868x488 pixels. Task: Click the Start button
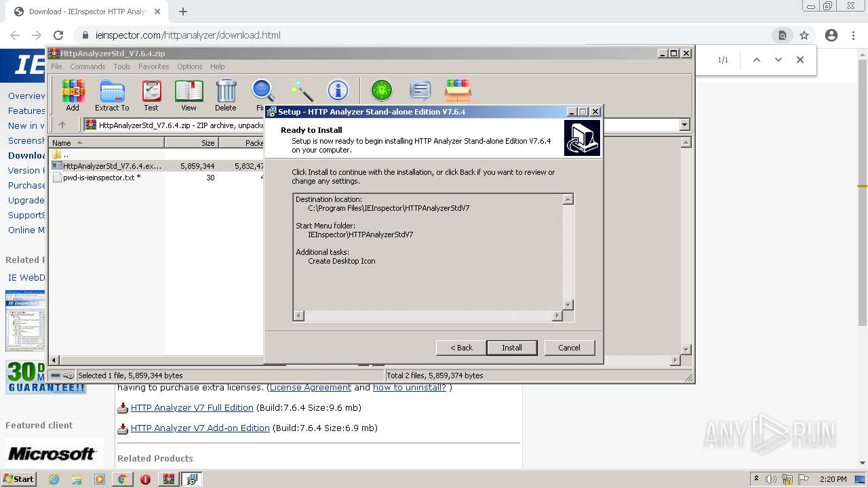19,479
